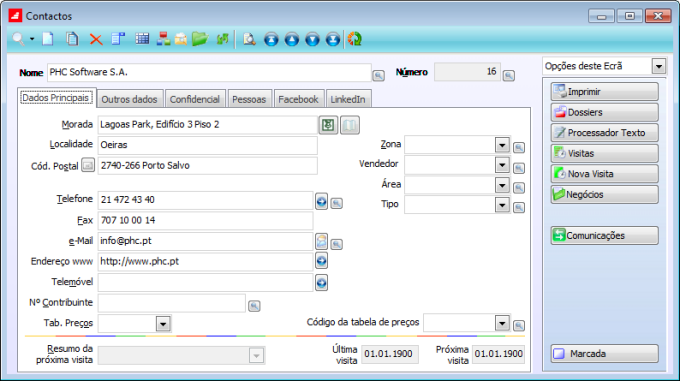Click the print preview toolbar icon

(x=249, y=39)
